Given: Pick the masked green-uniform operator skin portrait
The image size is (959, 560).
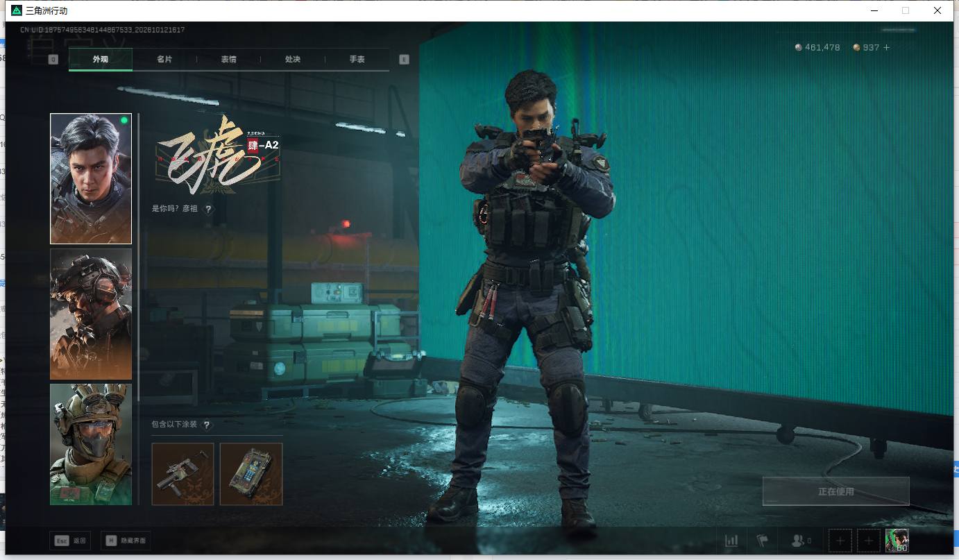Looking at the screenshot, I should click(x=91, y=444).
